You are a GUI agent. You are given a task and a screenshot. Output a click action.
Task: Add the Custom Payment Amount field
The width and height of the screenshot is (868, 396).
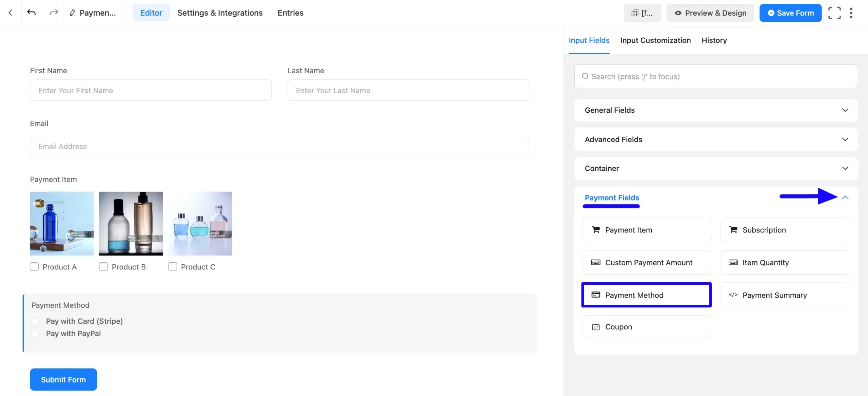click(647, 262)
